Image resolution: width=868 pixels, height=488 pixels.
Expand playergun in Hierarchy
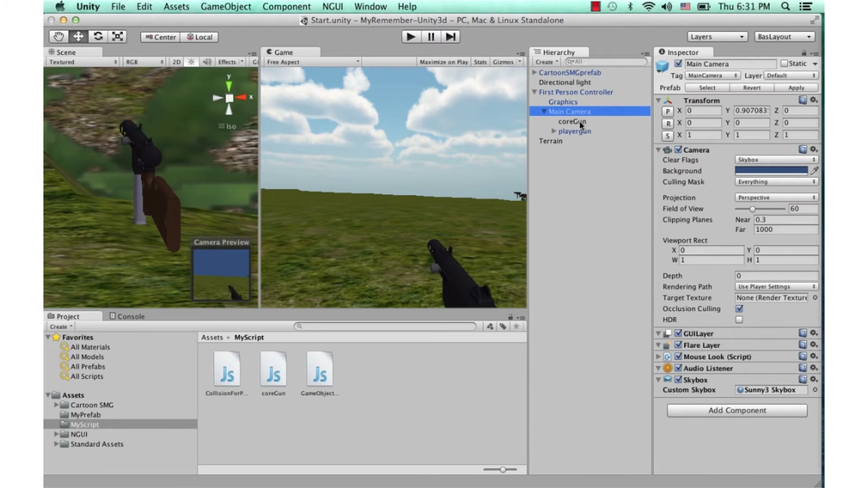click(x=554, y=131)
